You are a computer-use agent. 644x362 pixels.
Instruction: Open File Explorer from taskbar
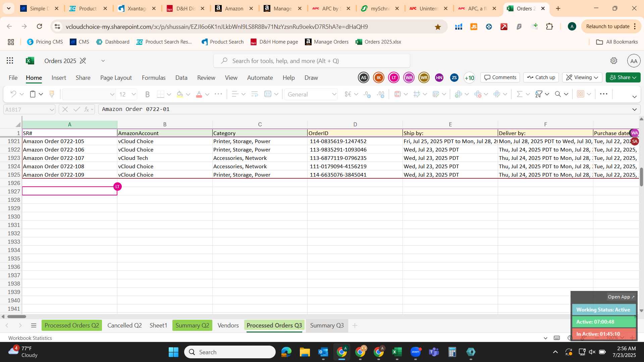[x=305, y=352]
